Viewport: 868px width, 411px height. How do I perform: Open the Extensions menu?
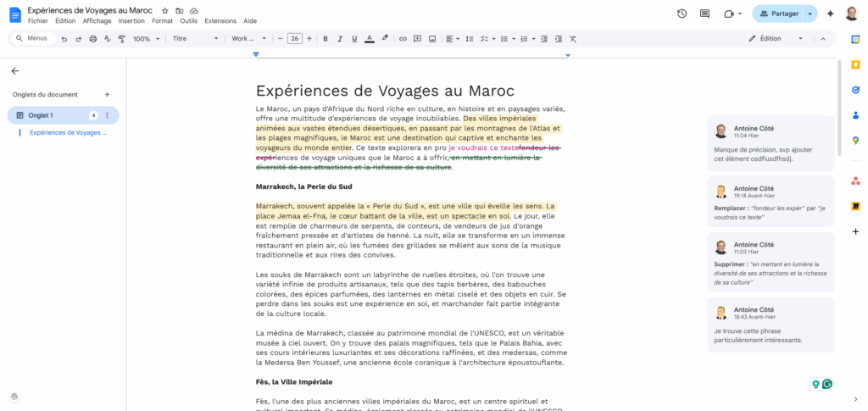[x=220, y=21]
